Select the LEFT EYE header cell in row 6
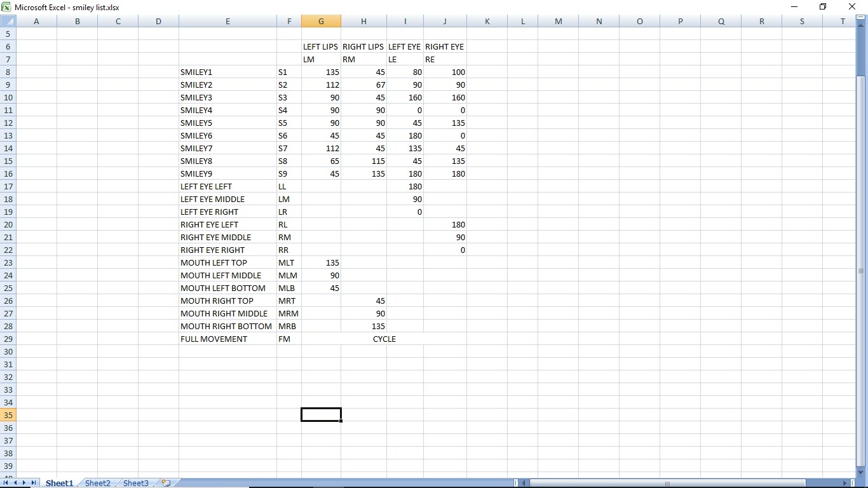The height and width of the screenshot is (488, 868). (x=405, y=46)
